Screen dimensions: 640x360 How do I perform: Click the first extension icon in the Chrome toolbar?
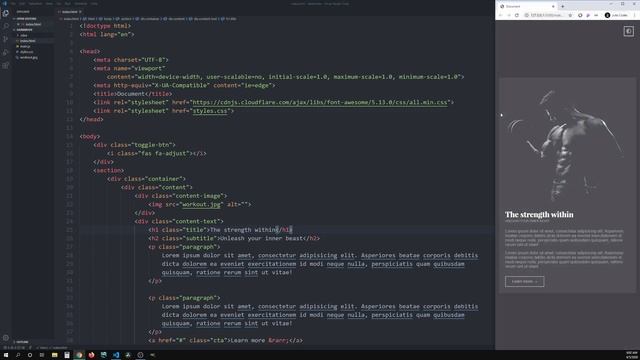tap(580, 15)
